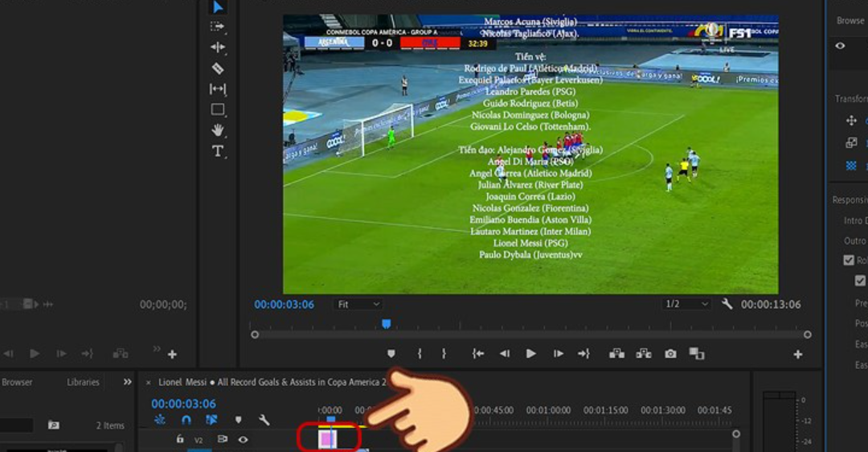Add marker in timeline header

[238, 420]
